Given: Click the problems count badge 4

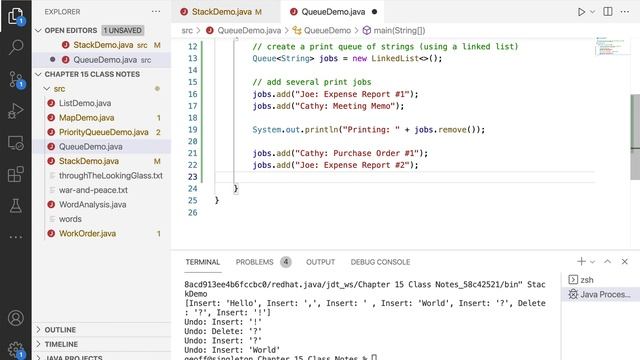Looking at the screenshot, I should click(x=286, y=262).
